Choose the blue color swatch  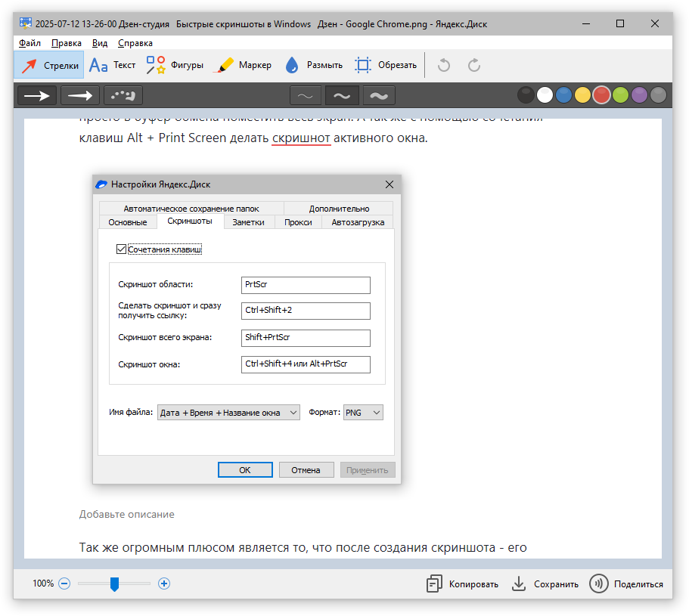coord(563,94)
